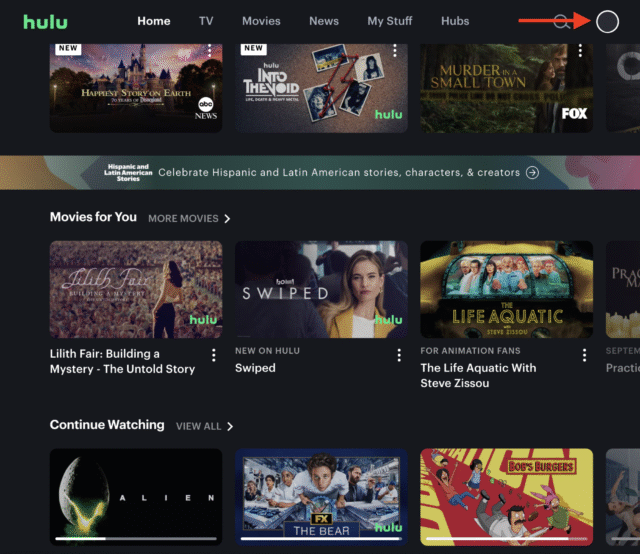Expand More Movies chevron
This screenshot has height=554, width=640.
[x=227, y=219]
